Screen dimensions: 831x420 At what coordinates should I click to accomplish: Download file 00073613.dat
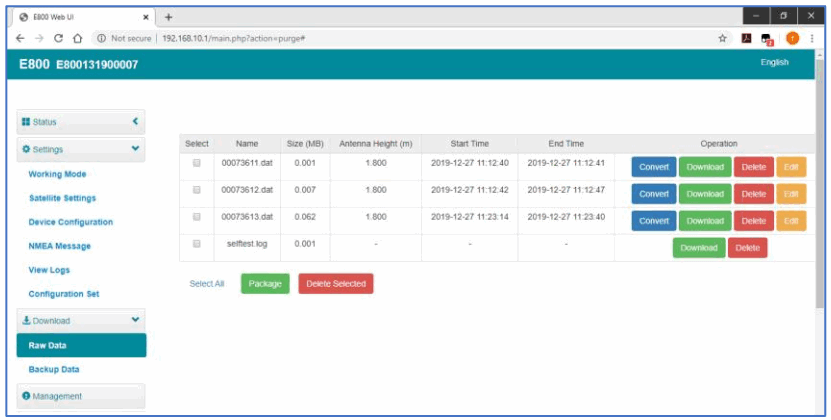tap(705, 221)
